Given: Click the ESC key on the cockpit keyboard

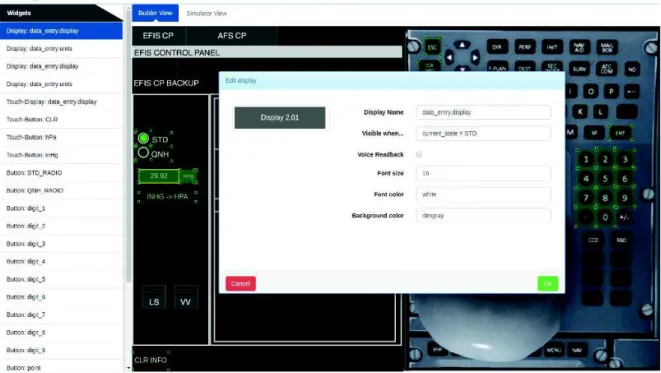Looking at the screenshot, I should 432,47.
